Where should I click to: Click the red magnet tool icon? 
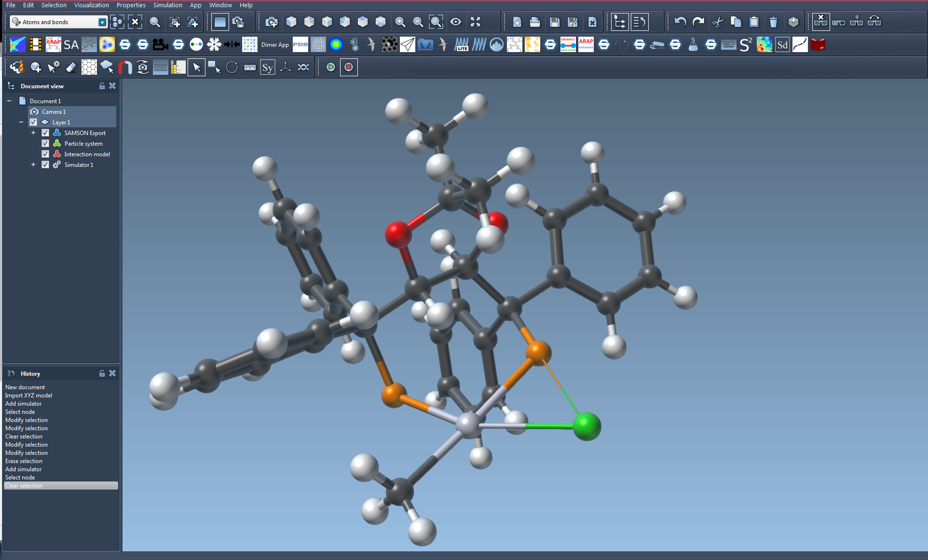[x=125, y=67]
